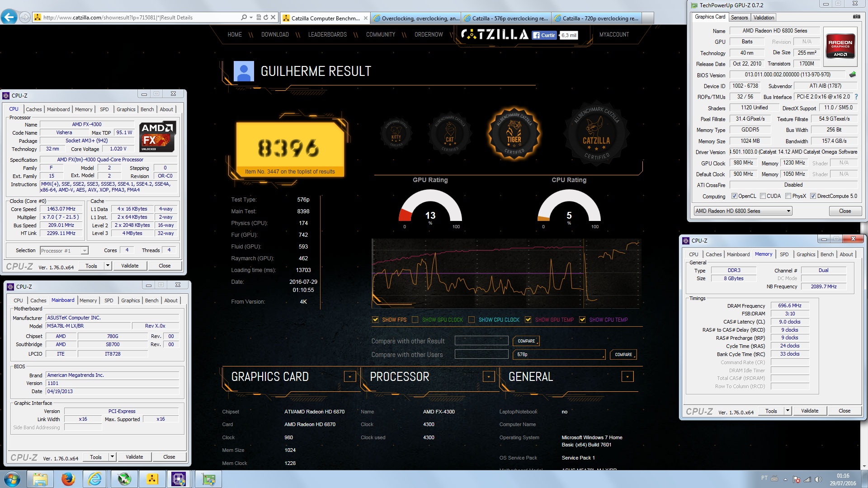Click the GPU Rating gauge

pos(430,206)
